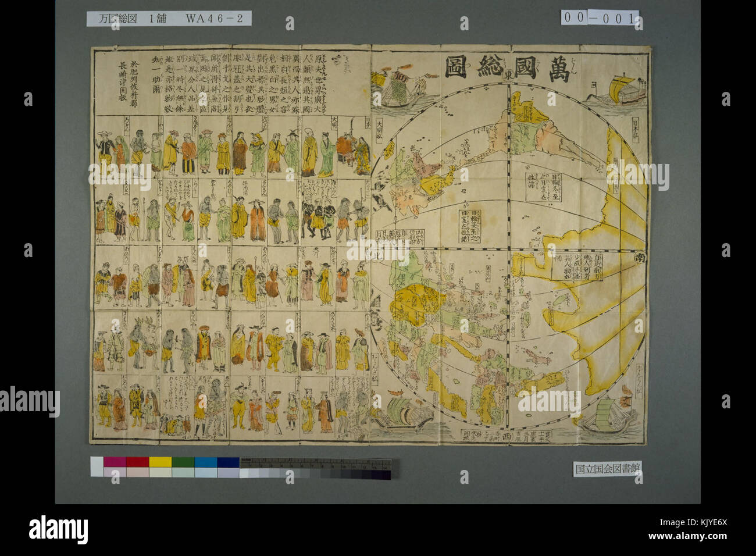Screen dimensions: 756x556
Task: Click the magenta swatch on the color chart
Action: (115, 462)
